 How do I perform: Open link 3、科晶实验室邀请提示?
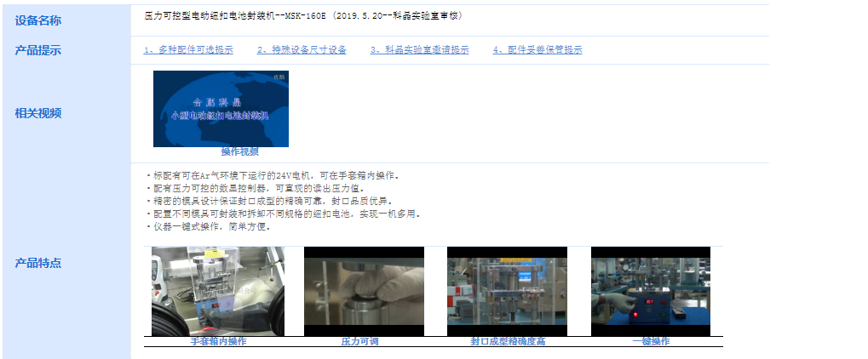click(420, 50)
